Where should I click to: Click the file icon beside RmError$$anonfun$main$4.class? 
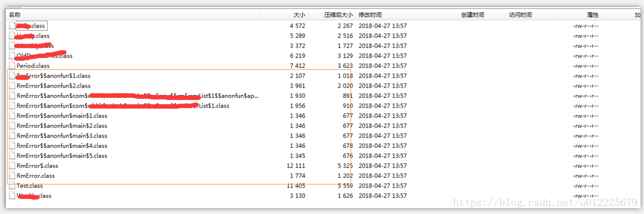[12, 146]
